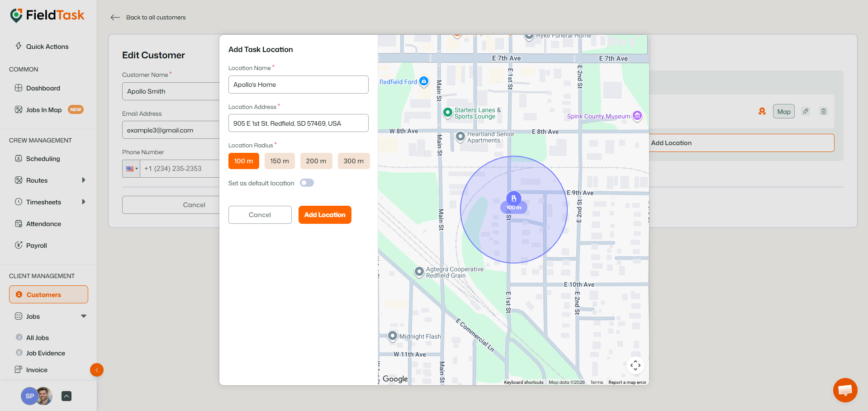868x411 pixels.
Task: Open the All Jobs submenu item
Action: click(38, 338)
